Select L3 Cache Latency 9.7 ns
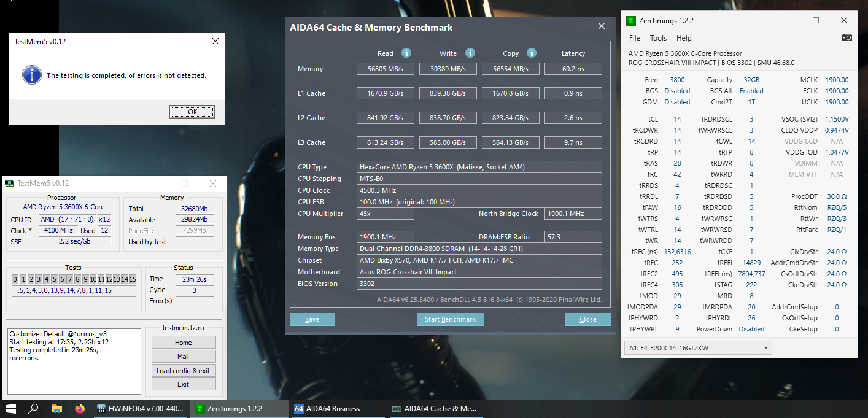The height and width of the screenshot is (418, 868). (573, 142)
